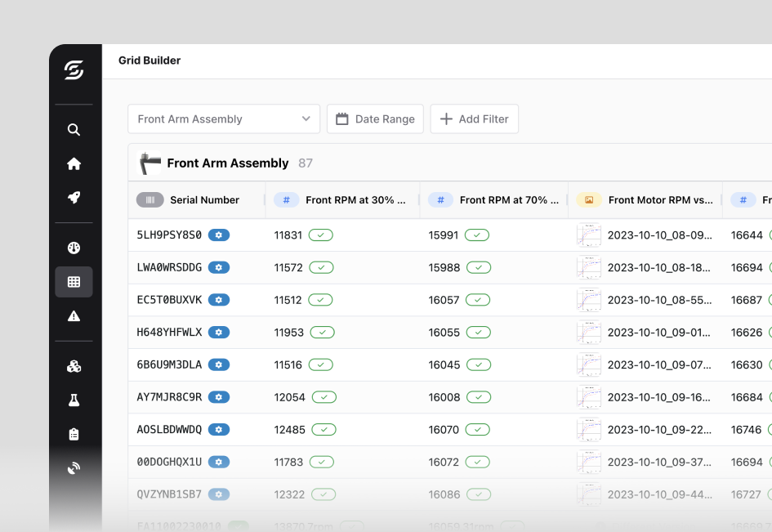Click the gear badge next to 5LH9PSY8S0
This screenshot has height=532, width=772.
219,235
